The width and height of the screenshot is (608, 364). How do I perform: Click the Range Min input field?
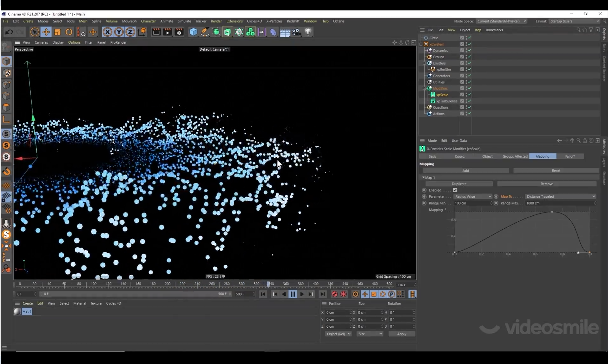coord(471,203)
